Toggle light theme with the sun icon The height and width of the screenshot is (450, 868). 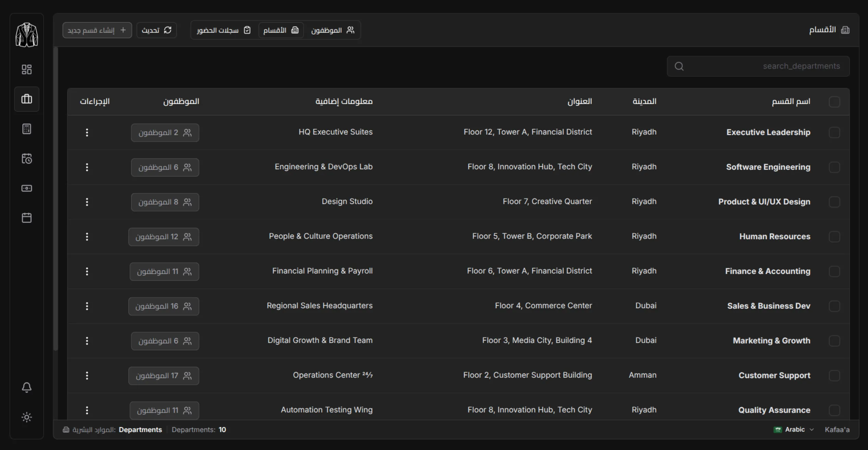click(x=27, y=417)
